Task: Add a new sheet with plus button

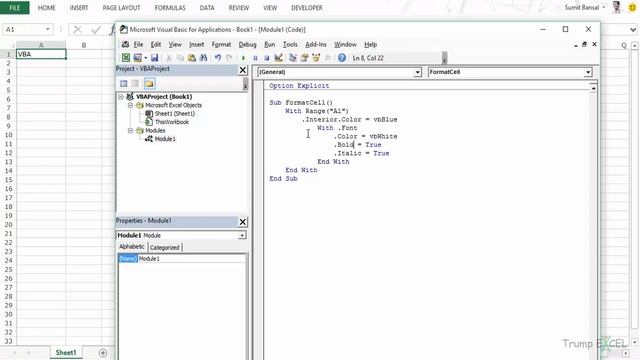Action: [x=103, y=353]
